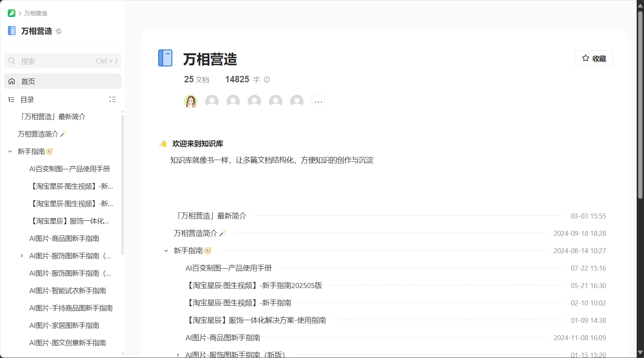Image resolution: width=644 pixels, height=358 pixels.
Task: Open 【淘宝星辰】服饰一体化解决方案-使用指南
Action: (256, 320)
